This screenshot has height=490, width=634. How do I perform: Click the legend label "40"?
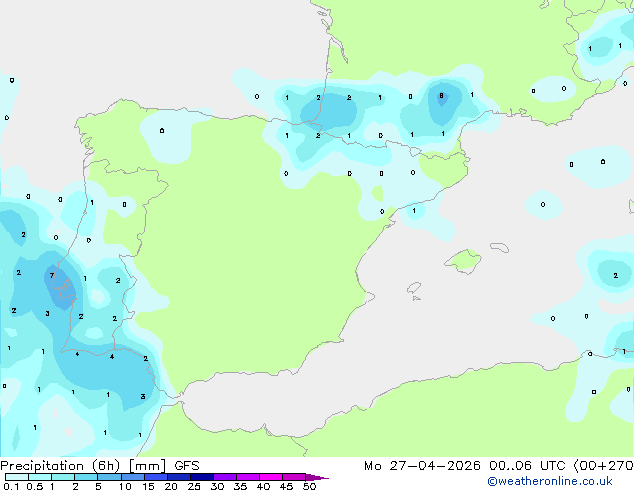point(263,486)
